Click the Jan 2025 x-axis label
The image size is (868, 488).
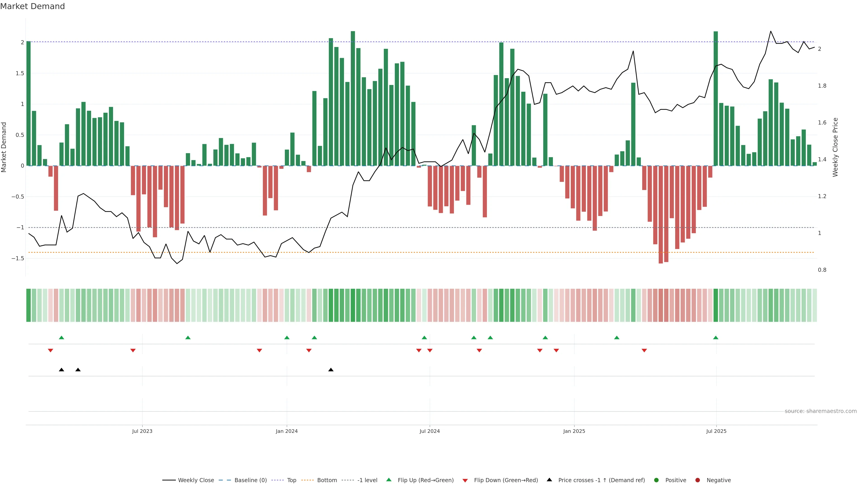(x=574, y=431)
